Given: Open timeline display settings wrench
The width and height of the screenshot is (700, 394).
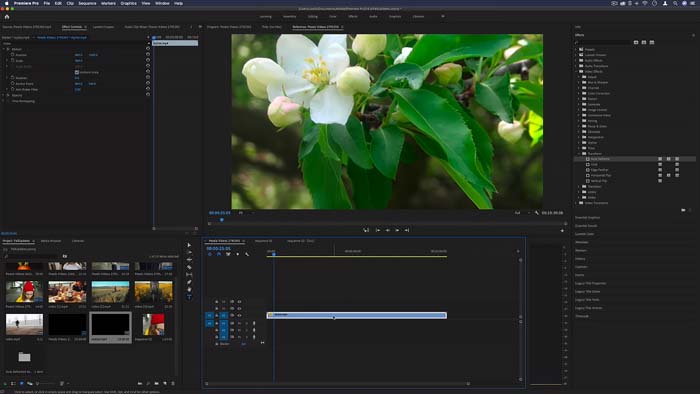Looking at the screenshot, I should coord(247,254).
